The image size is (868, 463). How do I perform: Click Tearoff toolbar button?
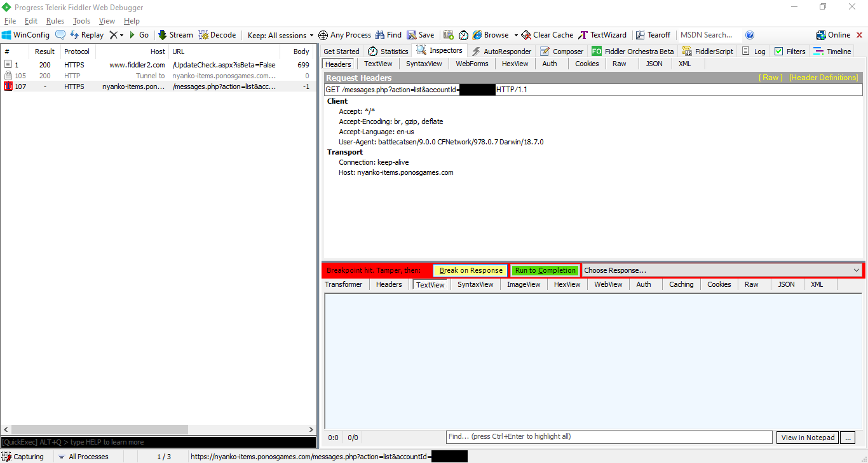tap(653, 35)
